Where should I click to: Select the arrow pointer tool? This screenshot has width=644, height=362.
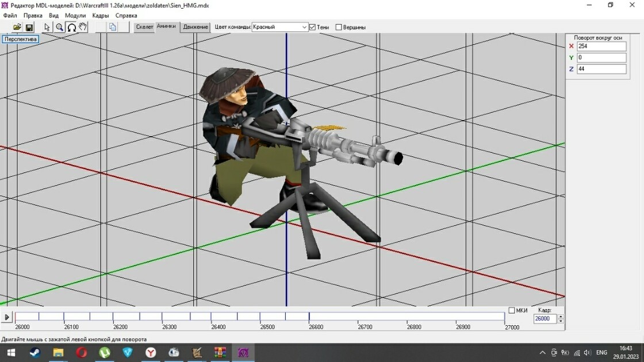[x=47, y=27]
